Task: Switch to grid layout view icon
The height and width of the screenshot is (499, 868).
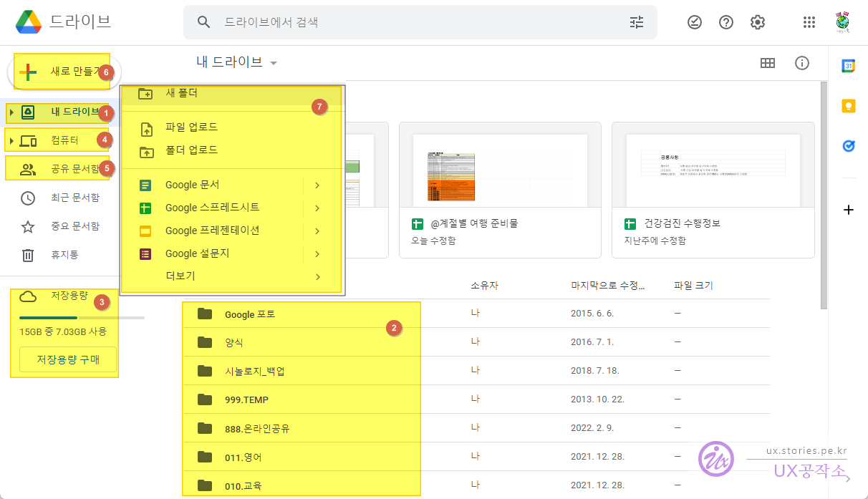Action: pos(768,63)
